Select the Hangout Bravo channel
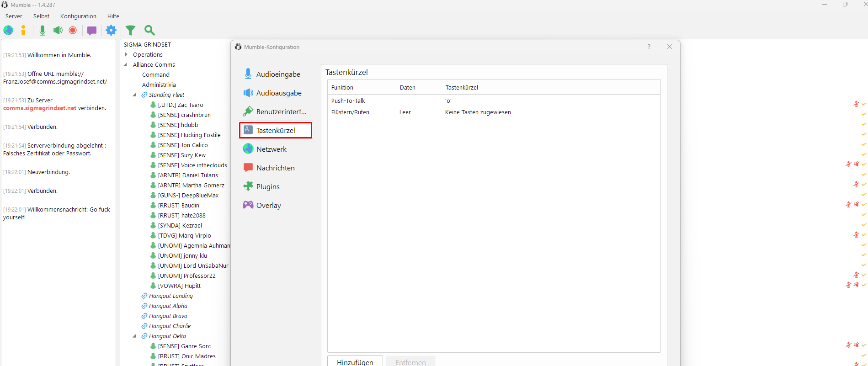The image size is (868, 366). tap(168, 316)
